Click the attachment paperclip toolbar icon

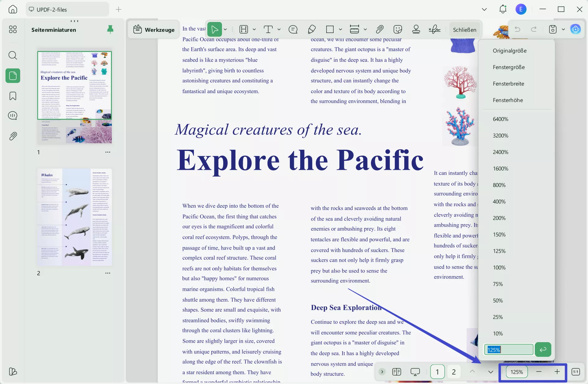click(379, 29)
